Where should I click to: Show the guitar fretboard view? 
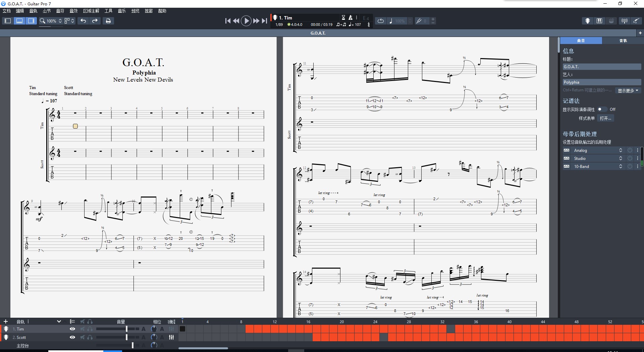pos(588,21)
